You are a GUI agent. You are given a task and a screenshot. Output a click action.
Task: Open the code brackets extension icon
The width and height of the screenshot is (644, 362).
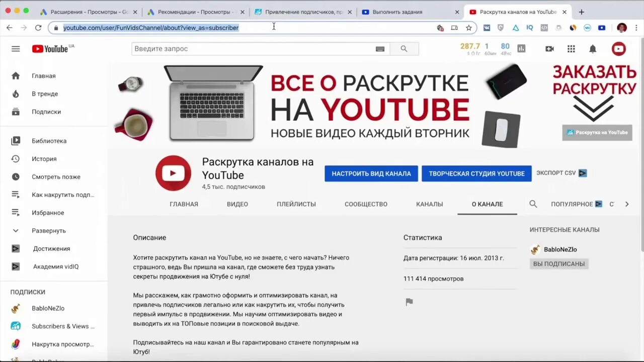tap(544, 28)
